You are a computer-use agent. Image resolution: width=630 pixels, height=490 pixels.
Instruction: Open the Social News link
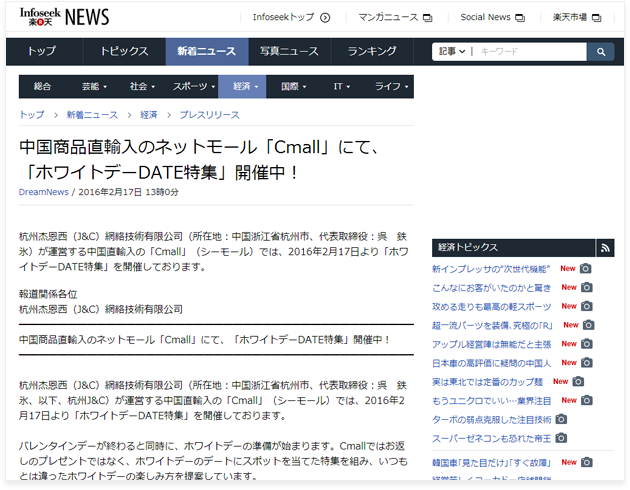point(485,17)
